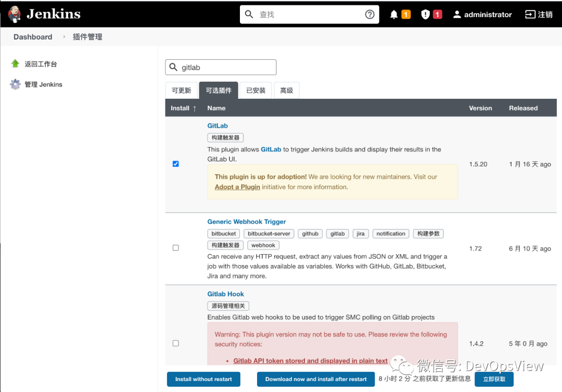
Task: Click the administrator user icon
Action: click(x=457, y=15)
